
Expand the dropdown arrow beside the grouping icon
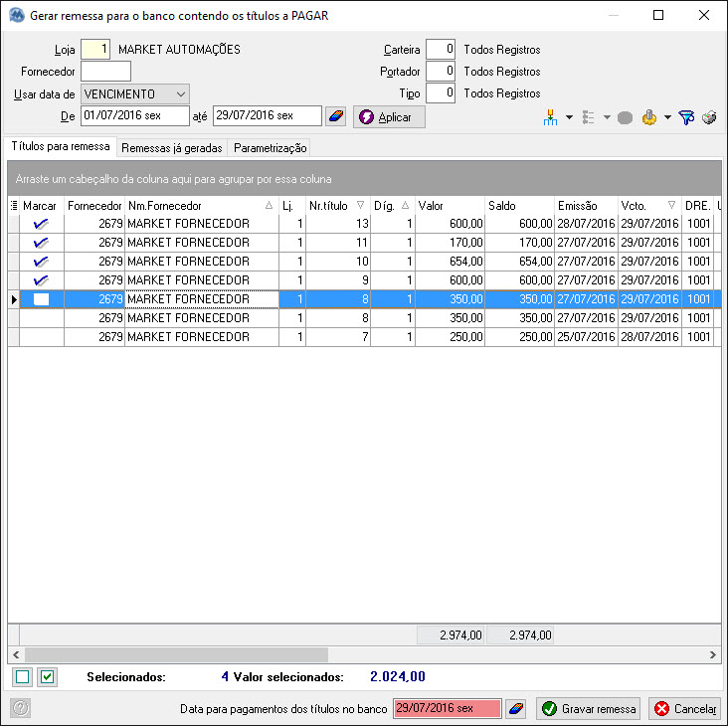pos(569,117)
